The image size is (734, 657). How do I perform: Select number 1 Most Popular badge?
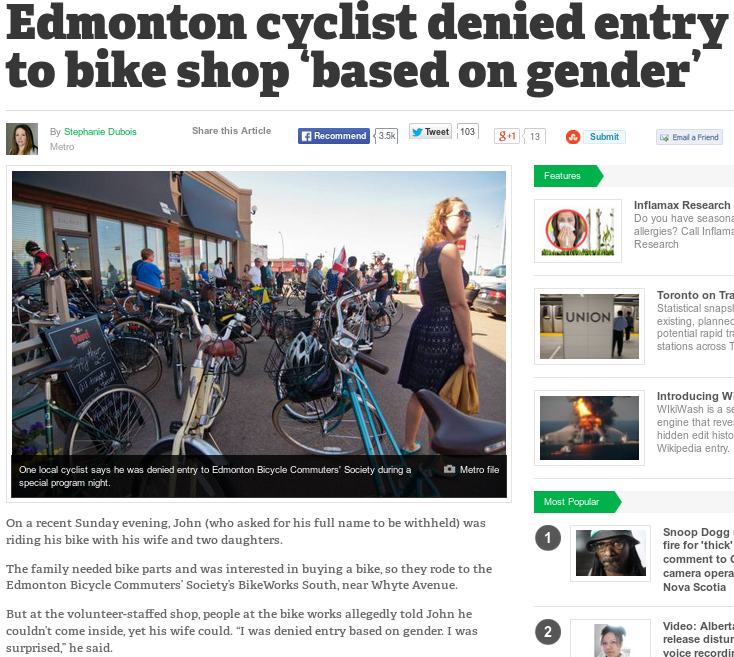[x=548, y=538]
